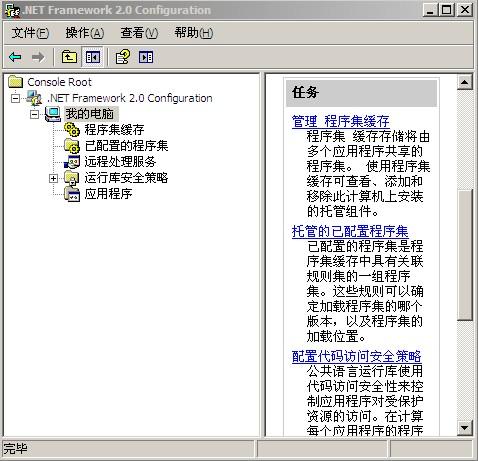Viewport: 478px width, 461px height.
Task: Open the 配置代码访问安全策略 link
Action: 357,356
